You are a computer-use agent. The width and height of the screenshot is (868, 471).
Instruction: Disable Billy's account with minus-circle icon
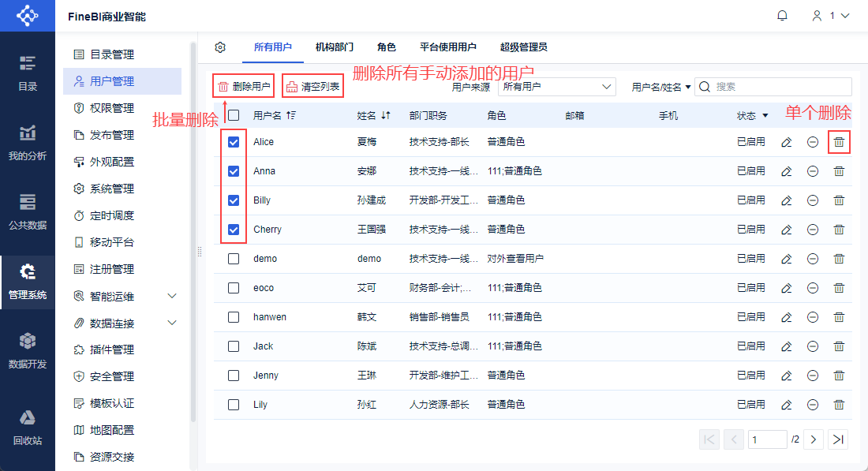point(813,200)
